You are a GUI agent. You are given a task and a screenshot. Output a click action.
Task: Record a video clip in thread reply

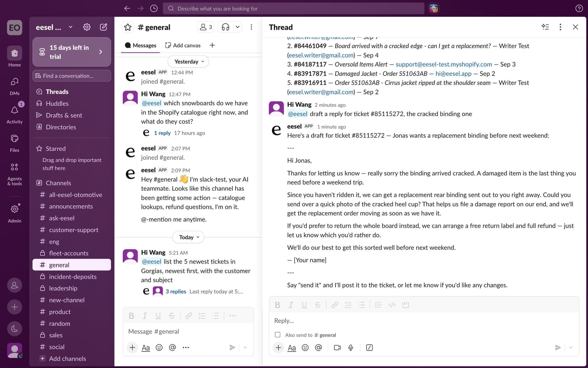click(337, 348)
